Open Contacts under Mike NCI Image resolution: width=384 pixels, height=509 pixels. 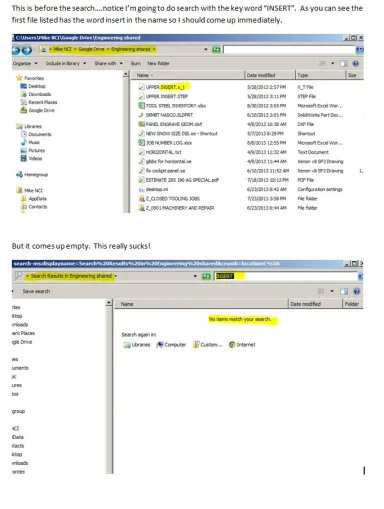(34, 206)
